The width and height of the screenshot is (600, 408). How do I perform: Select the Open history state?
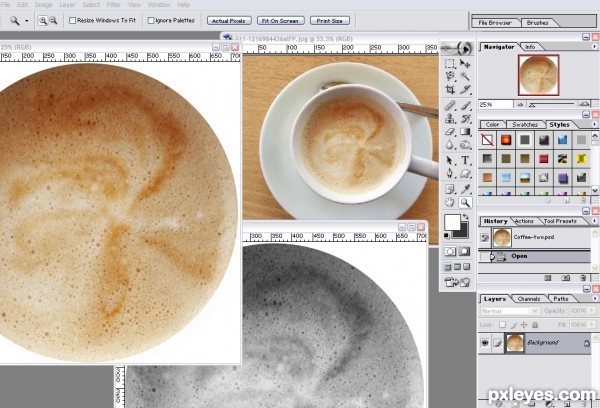pos(534,256)
